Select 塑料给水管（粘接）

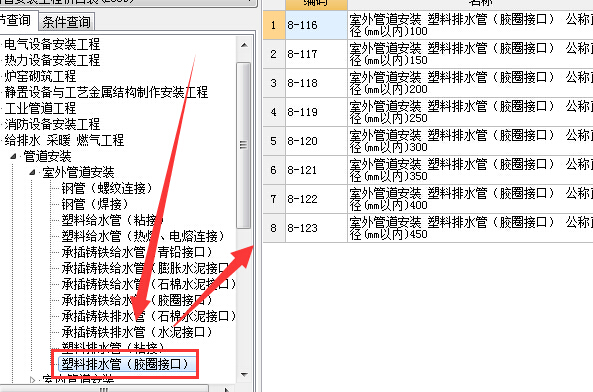click(112, 220)
